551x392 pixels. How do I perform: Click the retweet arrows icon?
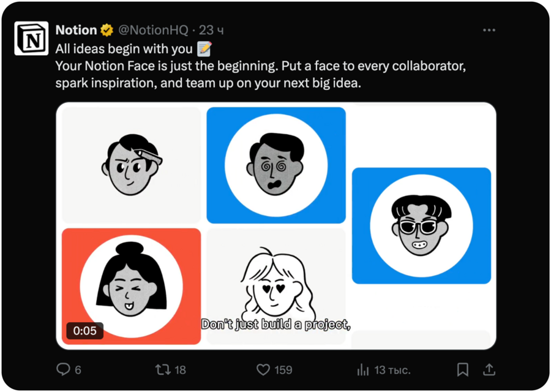coord(163,369)
